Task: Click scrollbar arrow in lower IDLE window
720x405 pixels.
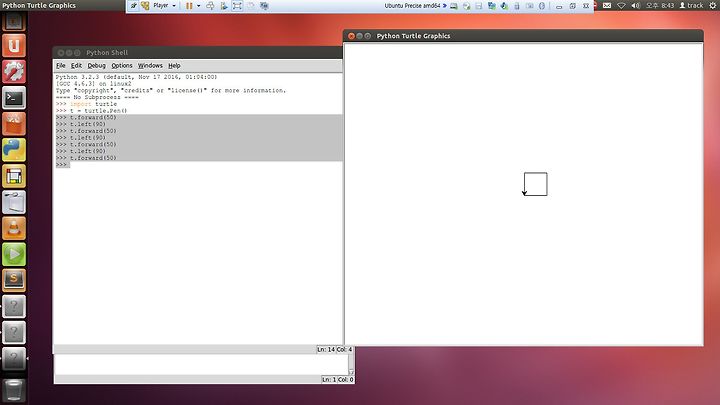Action: point(351,372)
